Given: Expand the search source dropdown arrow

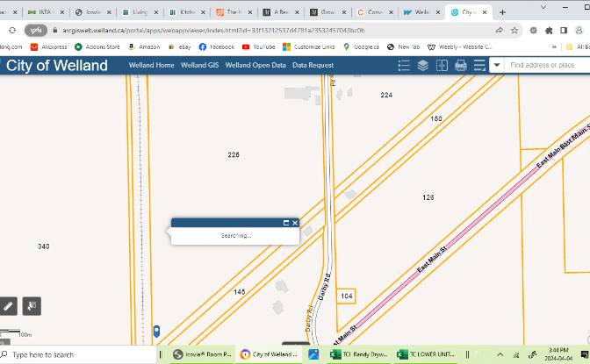Looking at the screenshot, I should (x=497, y=65).
